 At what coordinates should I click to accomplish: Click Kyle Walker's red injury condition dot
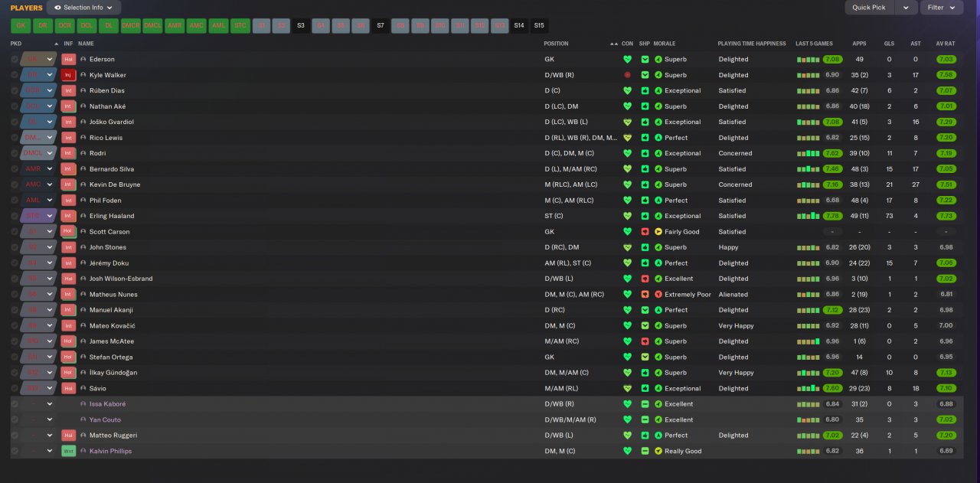click(x=628, y=75)
